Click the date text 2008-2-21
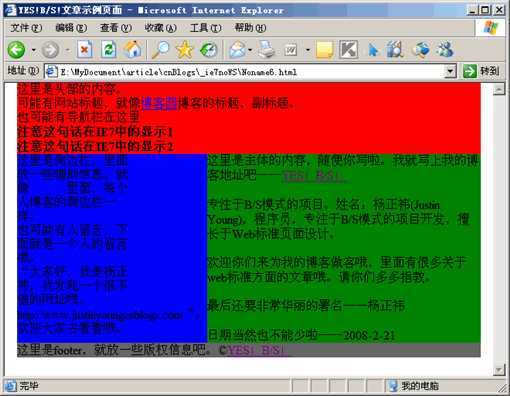This screenshot has height=396, width=510. pos(369,335)
